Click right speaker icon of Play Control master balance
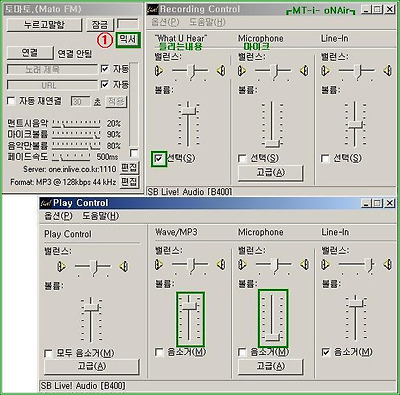Image resolution: width=400 pixels, height=395 pixels. point(124,266)
